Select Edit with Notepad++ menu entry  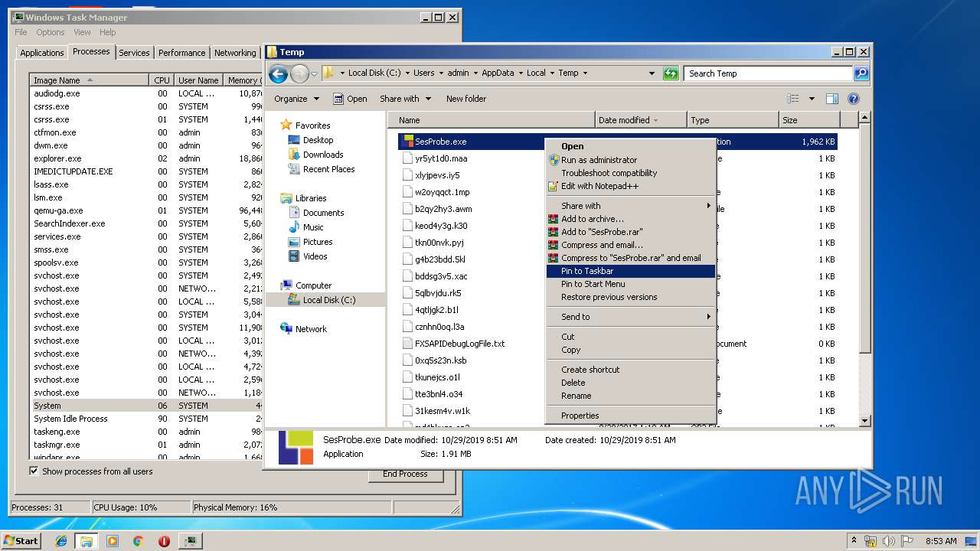point(631,186)
